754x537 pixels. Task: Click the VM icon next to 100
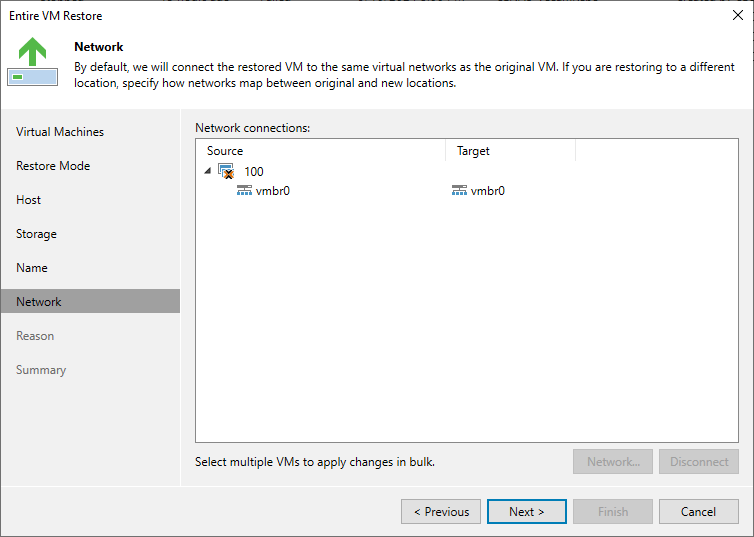[226, 171]
